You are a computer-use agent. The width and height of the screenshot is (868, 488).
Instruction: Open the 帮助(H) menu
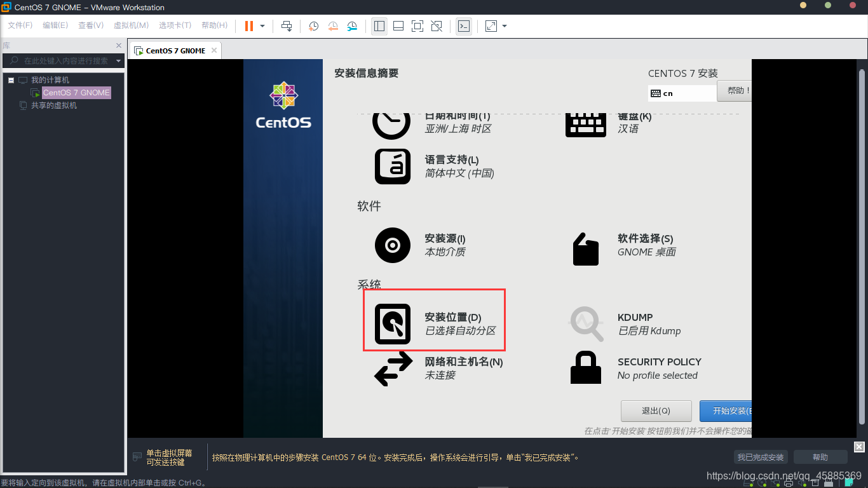[x=214, y=25]
